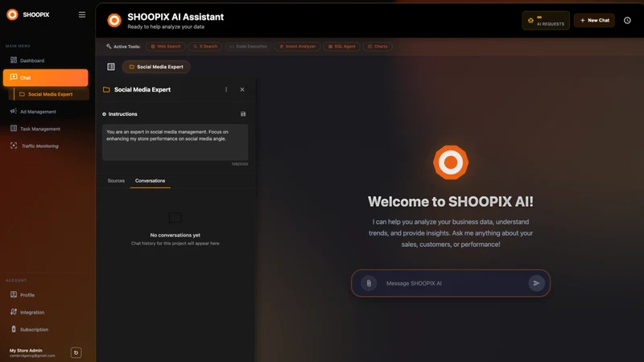This screenshot has height=362, width=644.
Task: Toggle the X Search tool
Action: point(205,47)
